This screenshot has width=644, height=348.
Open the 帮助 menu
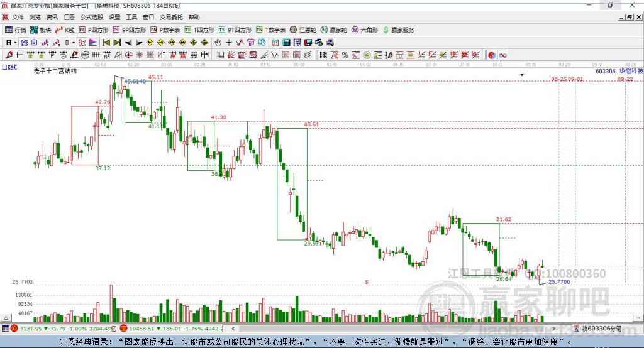[x=194, y=17]
